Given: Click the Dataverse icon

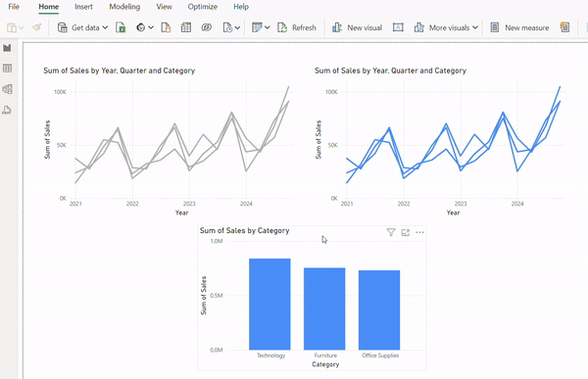Looking at the screenshot, I should pos(206,27).
